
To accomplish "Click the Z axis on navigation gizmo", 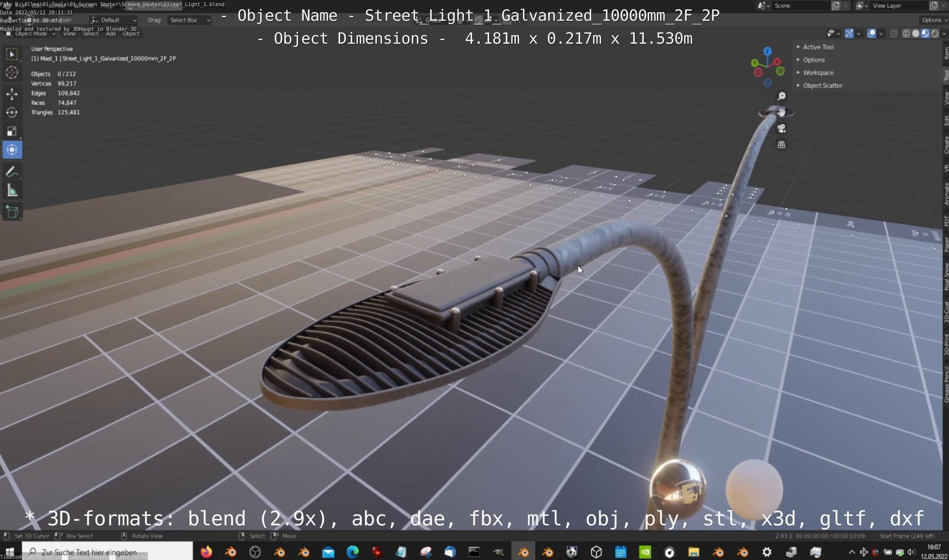I will [x=767, y=51].
